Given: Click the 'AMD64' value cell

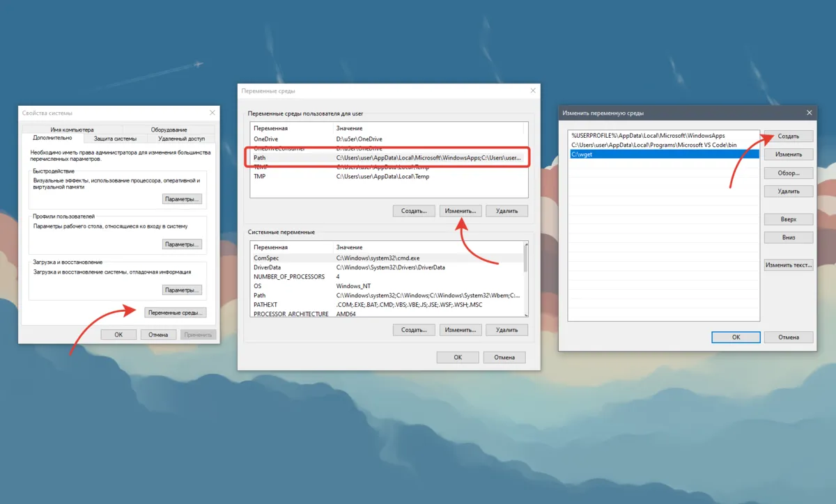Looking at the screenshot, I should pyautogui.click(x=347, y=314).
